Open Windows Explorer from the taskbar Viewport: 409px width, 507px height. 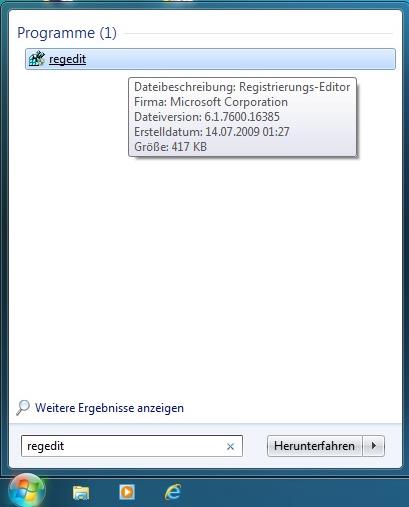(81, 492)
